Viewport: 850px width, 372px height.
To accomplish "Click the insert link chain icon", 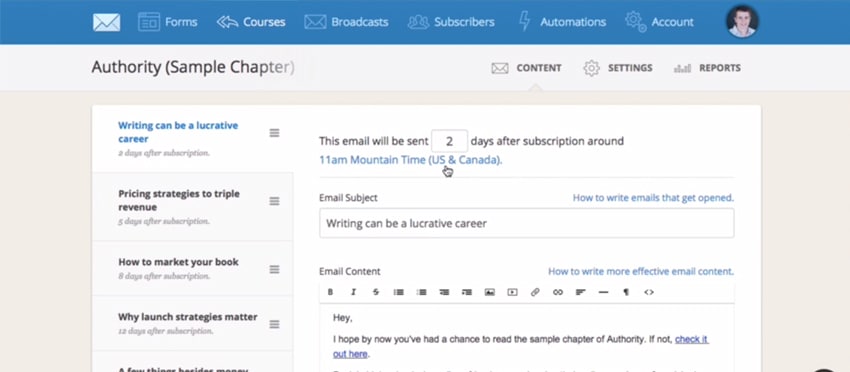I will click(x=558, y=292).
